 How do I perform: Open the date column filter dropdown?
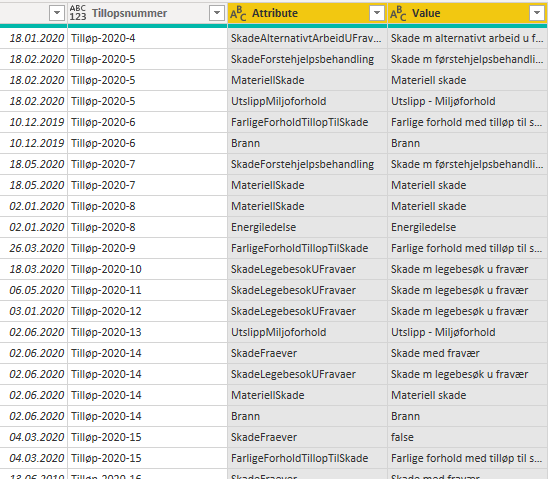coord(57,13)
